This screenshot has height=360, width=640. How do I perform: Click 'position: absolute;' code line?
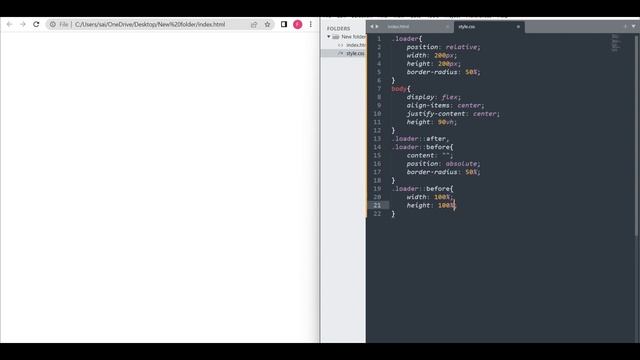click(x=443, y=164)
